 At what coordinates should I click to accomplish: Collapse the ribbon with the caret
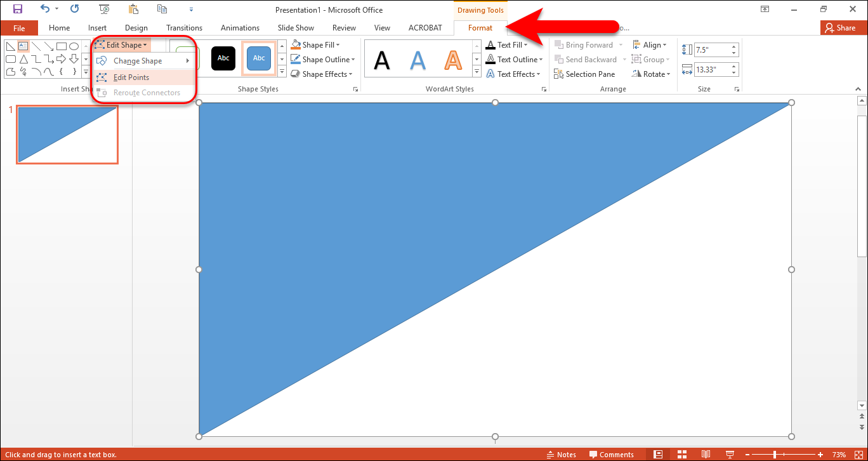tap(857, 90)
